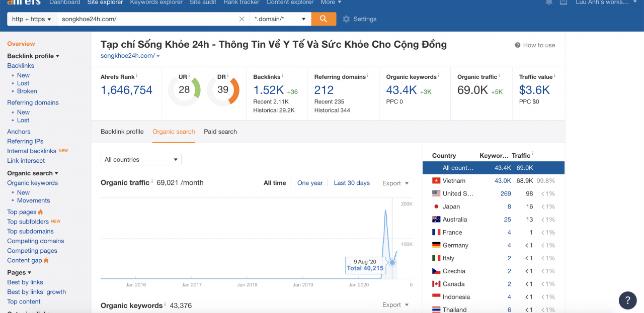Click the Australia flag icon

pyautogui.click(x=436, y=220)
